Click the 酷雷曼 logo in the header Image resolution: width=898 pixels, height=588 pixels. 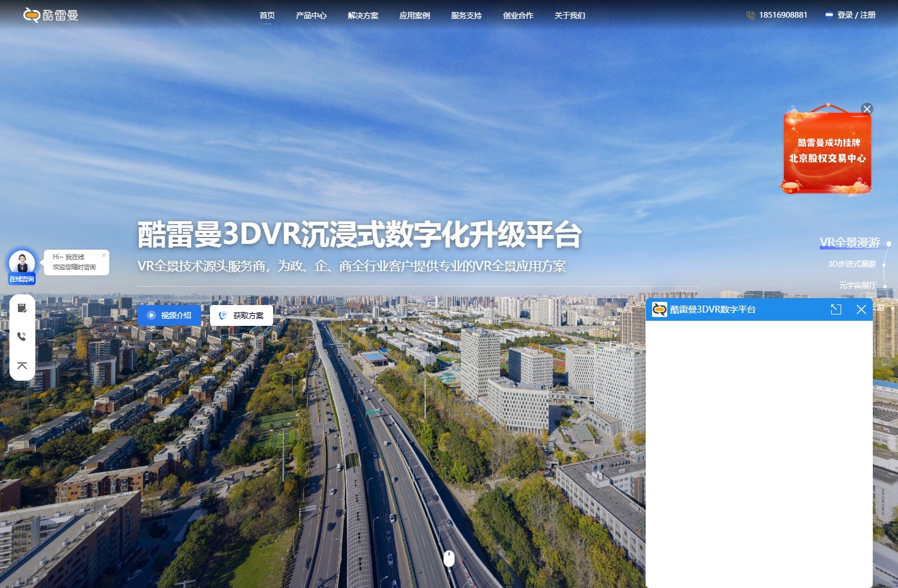coord(50,14)
